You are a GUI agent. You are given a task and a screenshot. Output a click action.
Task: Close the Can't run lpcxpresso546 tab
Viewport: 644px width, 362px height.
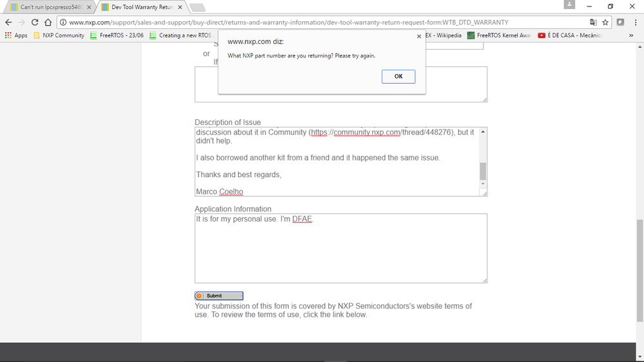point(89,7)
